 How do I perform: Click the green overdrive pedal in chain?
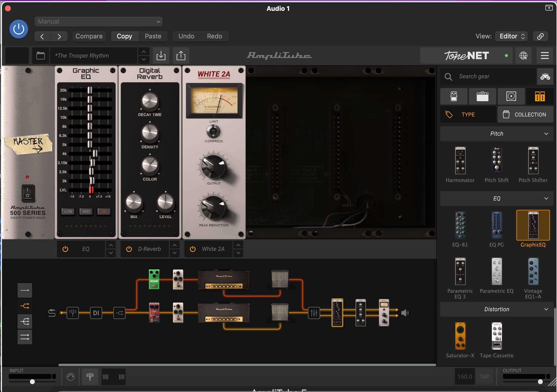[x=154, y=279]
